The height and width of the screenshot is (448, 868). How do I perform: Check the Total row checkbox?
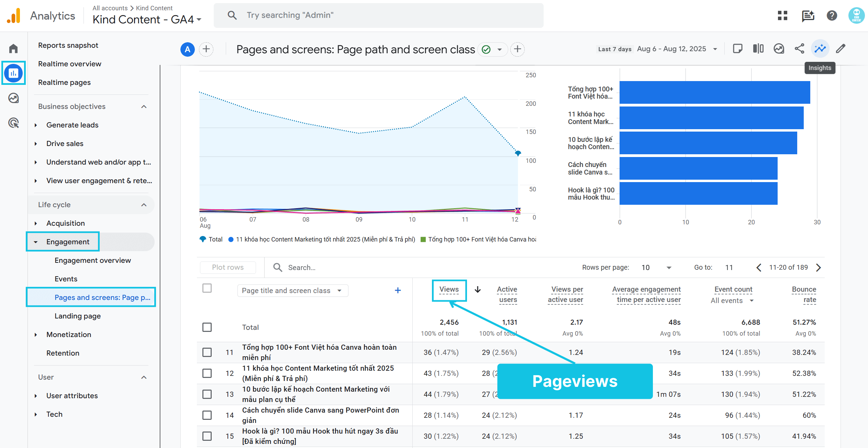[207, 327]
